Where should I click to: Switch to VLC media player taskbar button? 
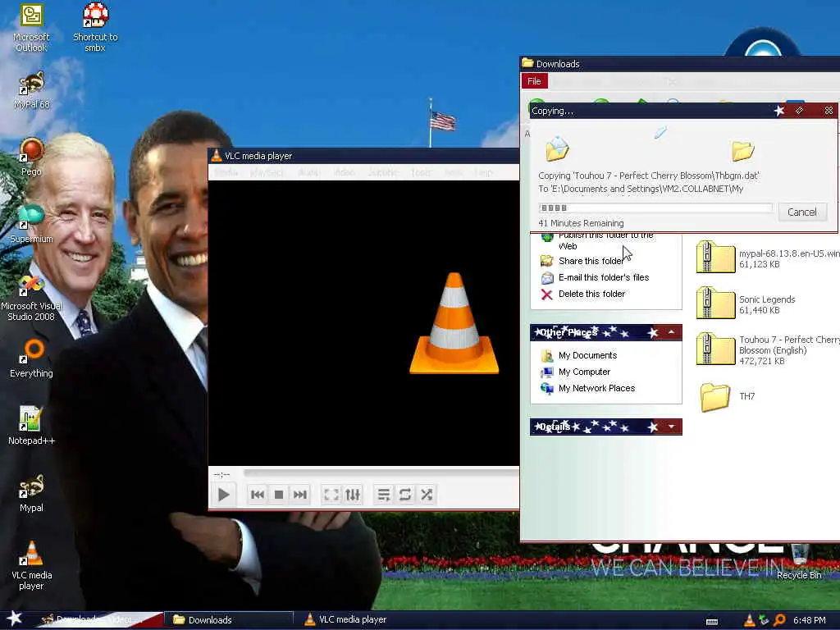(354, 620)
